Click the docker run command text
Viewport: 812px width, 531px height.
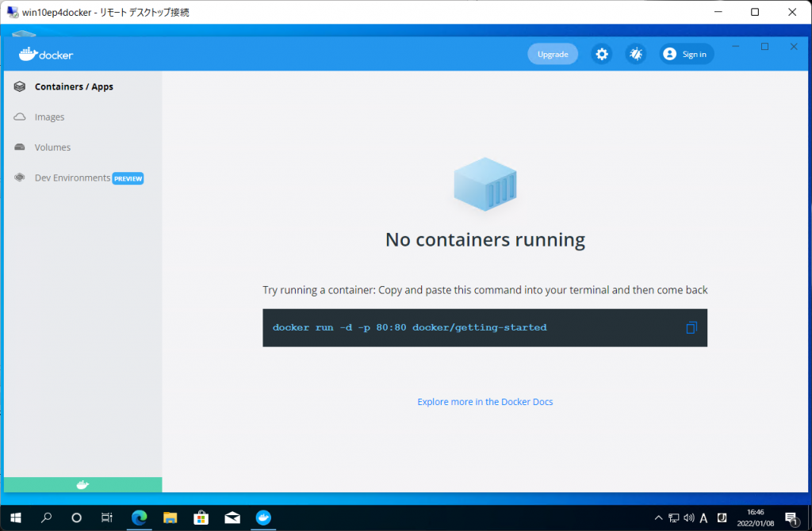[x=410, y=327]
